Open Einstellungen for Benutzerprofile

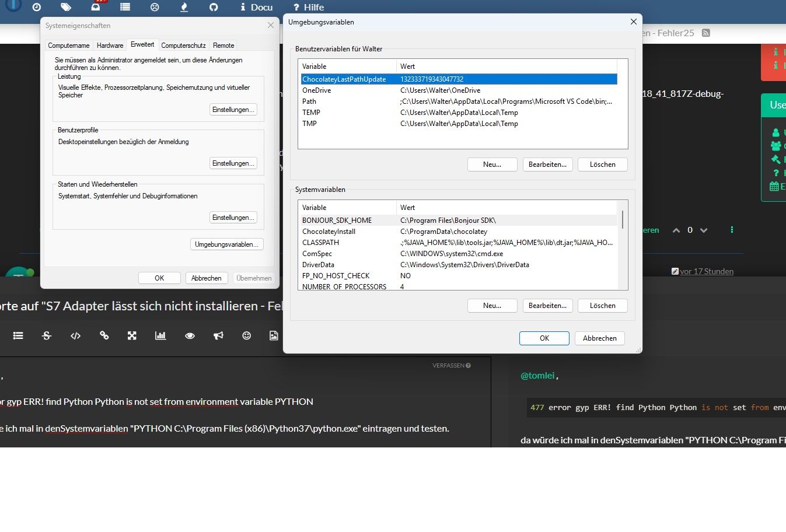(233, 163)
